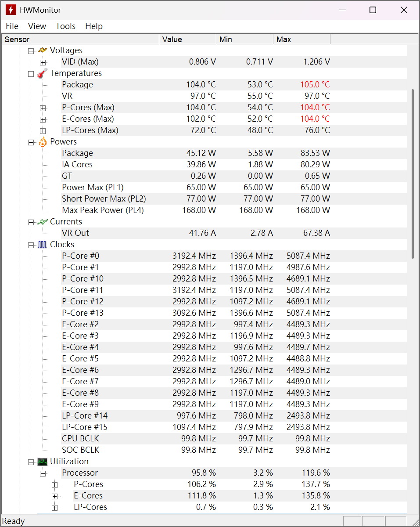Expand the VID (Max) voltage entry
This screenshot has width=420, height=527.
coord(43,62)
